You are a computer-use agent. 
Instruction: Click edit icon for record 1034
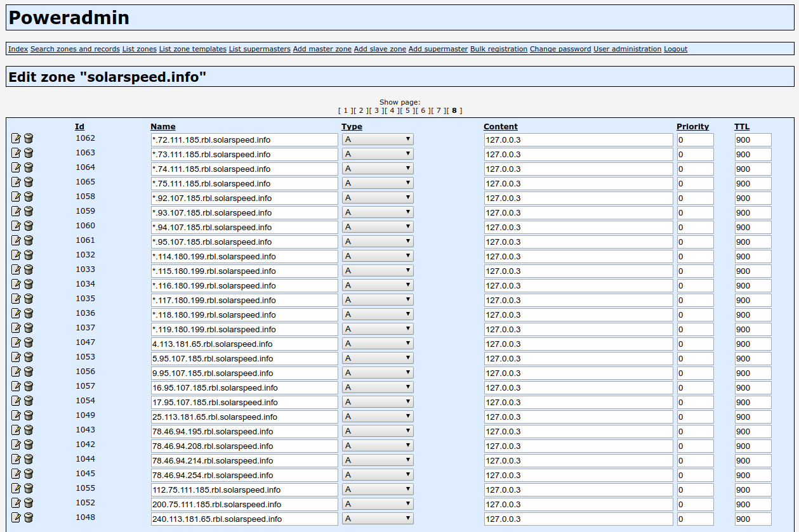(x=17, y=284)
